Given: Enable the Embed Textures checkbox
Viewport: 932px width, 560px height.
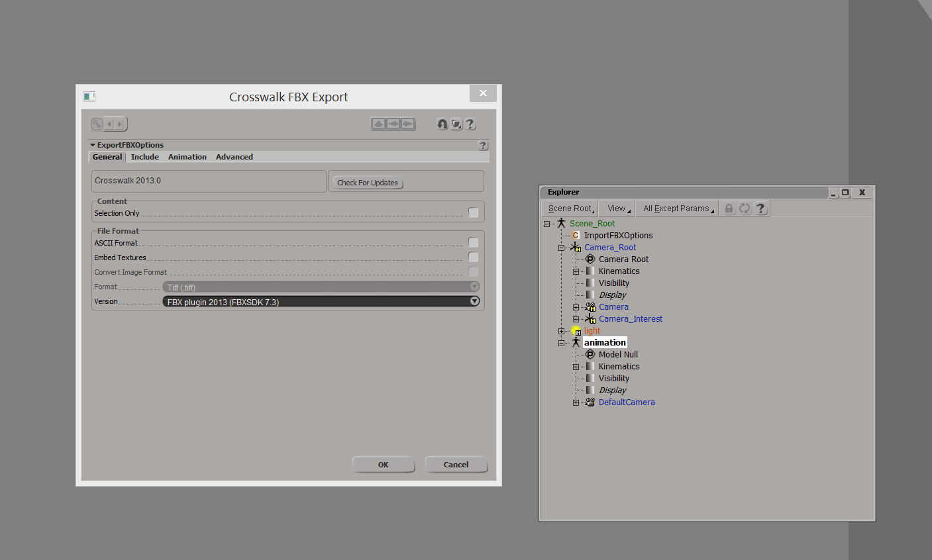Looking at the screenshot, I should click(474, 257).
